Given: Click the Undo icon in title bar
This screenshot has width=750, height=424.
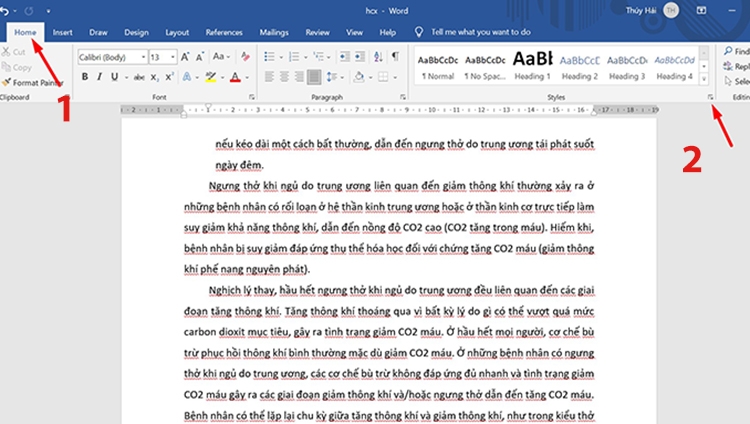Looking at the screenshot, I should (x=4, y=11).
